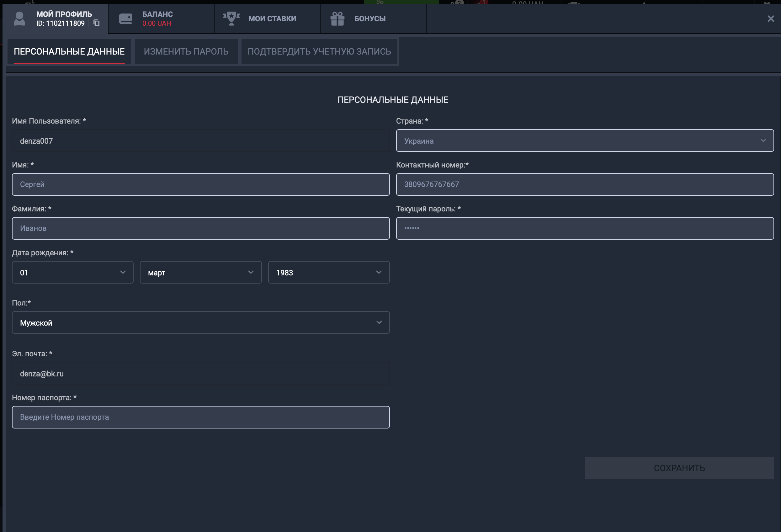Click the username field showing denza007
The image size is (781, 532).
(201, 141)
